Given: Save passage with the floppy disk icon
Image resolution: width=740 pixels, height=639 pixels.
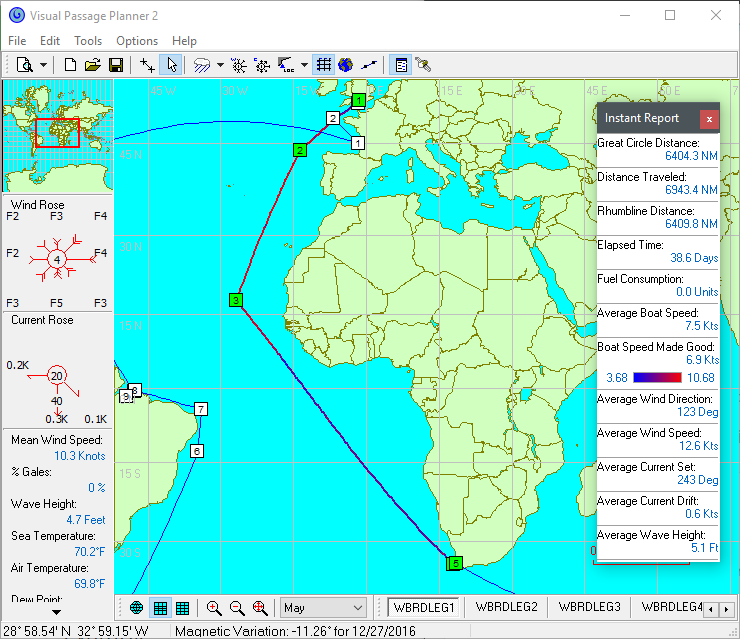Looking at the screenshot, I should tap(116, 65).
